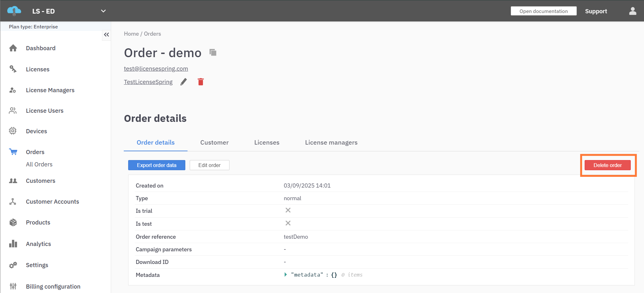Open the test@licensespring.com link
This screenshot has width=644, height=293.
pos(156,69)
